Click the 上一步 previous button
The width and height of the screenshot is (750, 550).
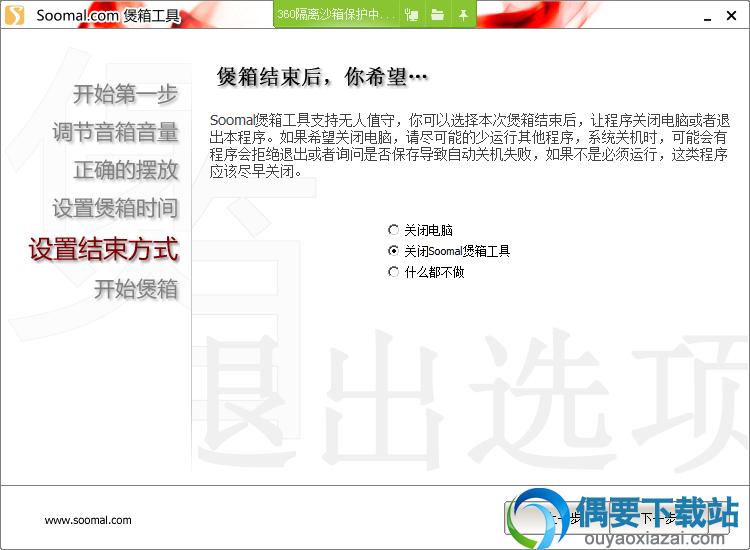[557, 518]
